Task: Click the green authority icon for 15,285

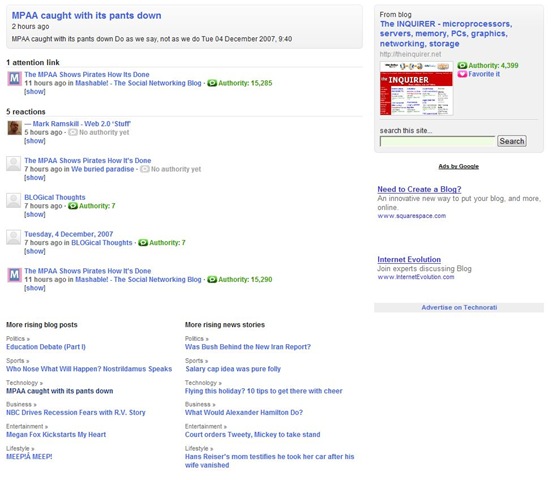Action: tap(212, 83)
